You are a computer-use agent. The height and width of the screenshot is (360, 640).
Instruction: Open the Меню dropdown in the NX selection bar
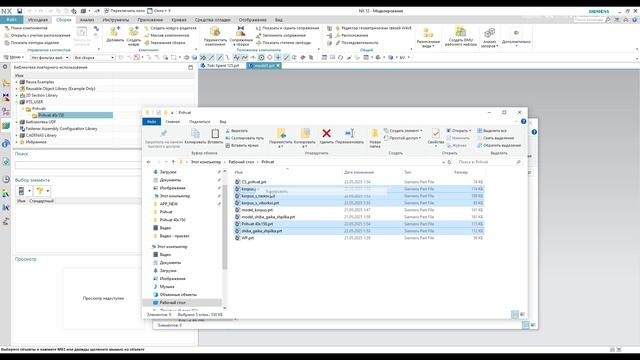click(14, 58)
